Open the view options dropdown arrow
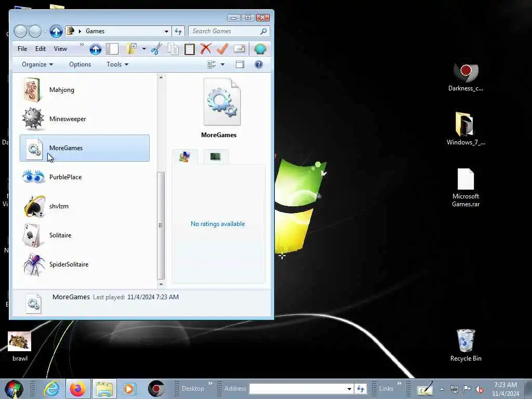This screenshot has width=532, height=399. pos(222,64)
